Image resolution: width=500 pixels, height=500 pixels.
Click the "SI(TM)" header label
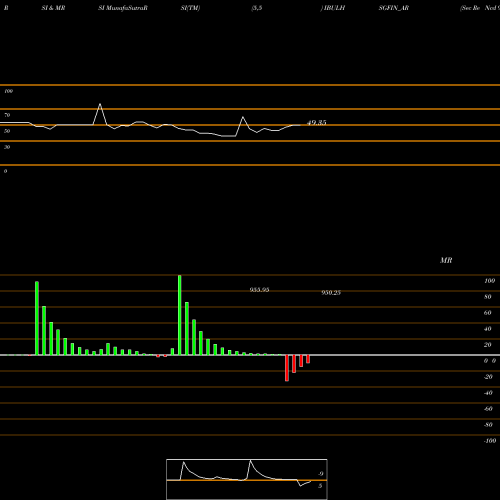(x=190, y=8)
